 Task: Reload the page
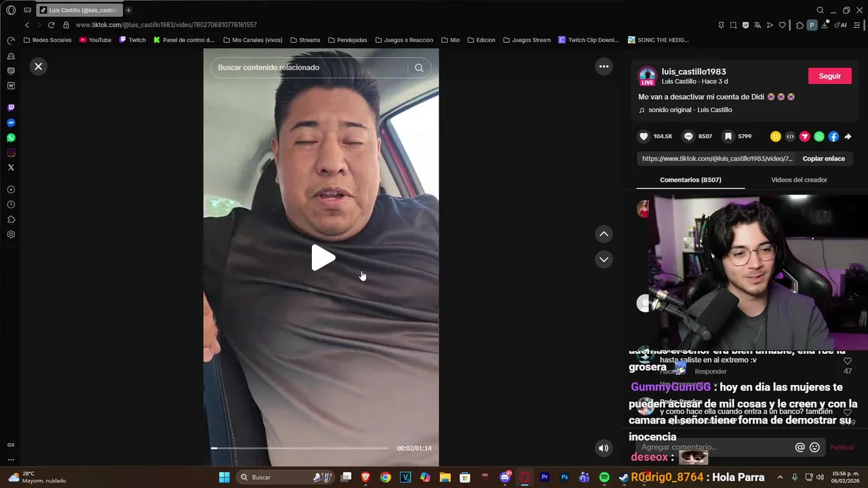[x=51, y=25]
